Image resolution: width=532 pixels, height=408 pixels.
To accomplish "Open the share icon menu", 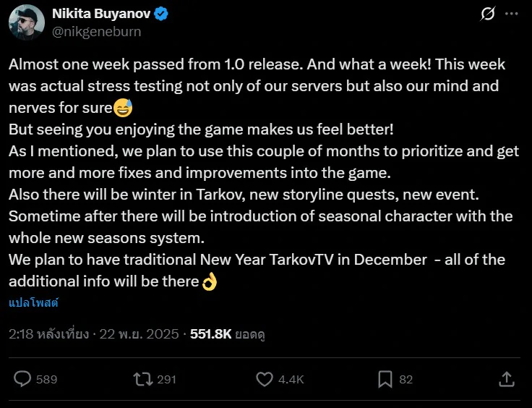I will click(x=507, y=378).
